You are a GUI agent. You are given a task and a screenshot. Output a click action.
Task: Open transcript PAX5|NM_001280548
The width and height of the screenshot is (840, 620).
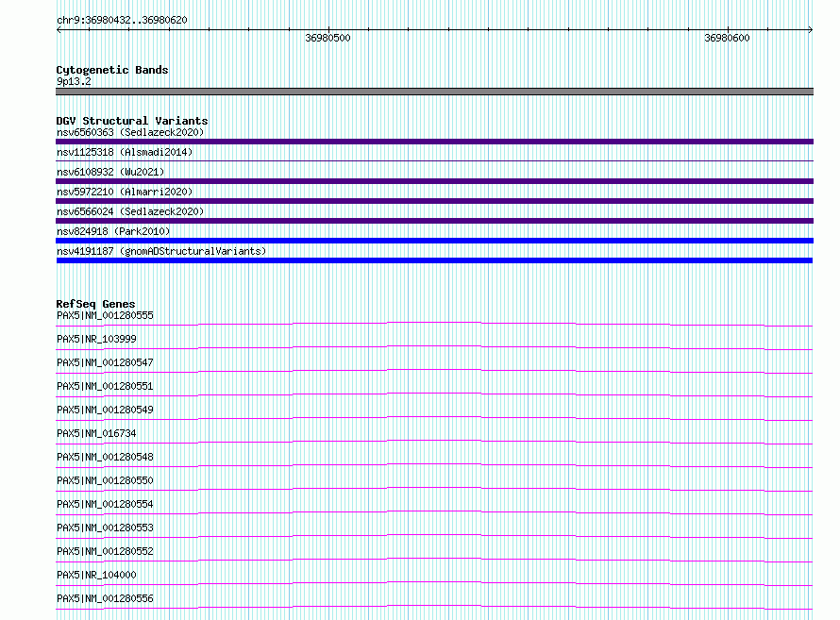click(x=105, y=457)
